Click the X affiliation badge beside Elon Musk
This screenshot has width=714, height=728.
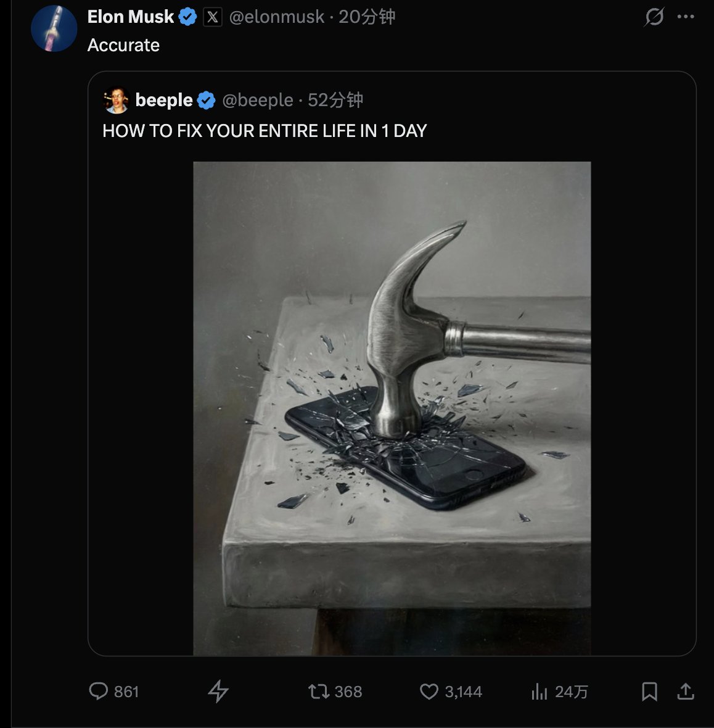pyautogui.click(x=213, y=17)
